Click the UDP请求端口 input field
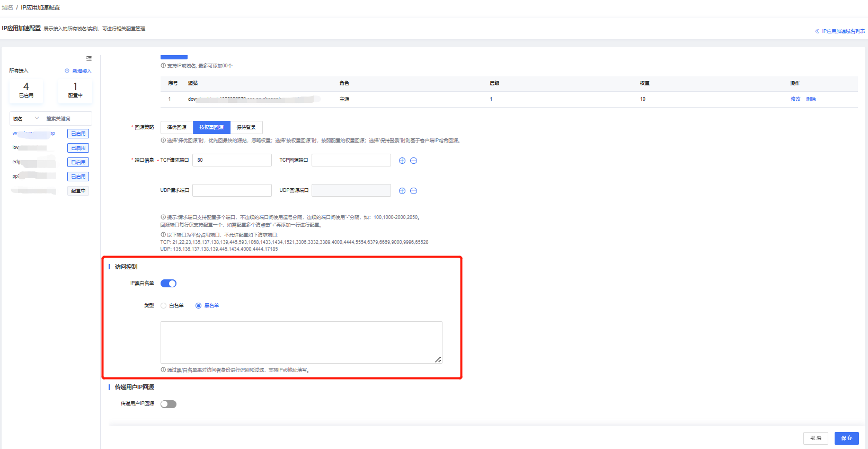Screen dimensions: 868x449 232,190
